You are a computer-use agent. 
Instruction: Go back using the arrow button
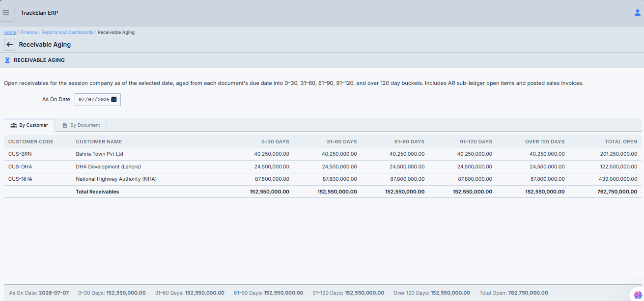[9, 45]
